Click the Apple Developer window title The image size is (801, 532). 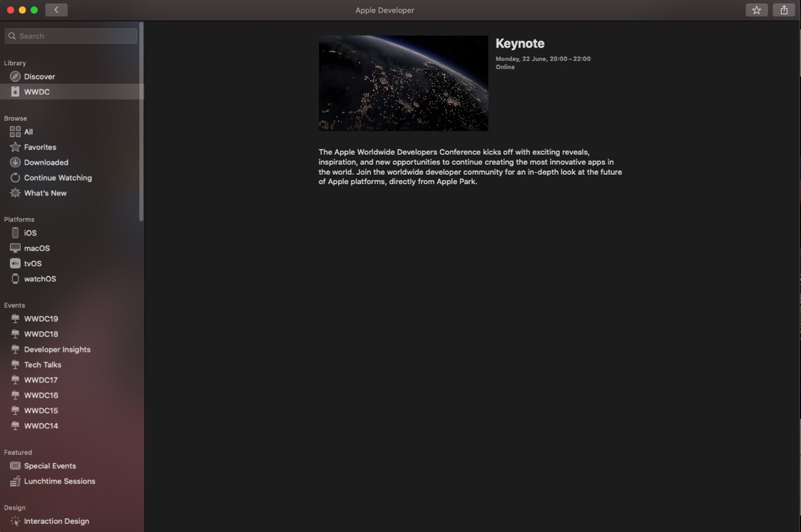[385, 10]
